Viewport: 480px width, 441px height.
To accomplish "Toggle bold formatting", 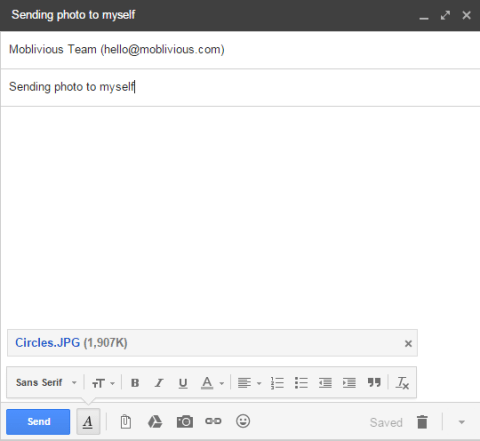I will tap(135, 383).
